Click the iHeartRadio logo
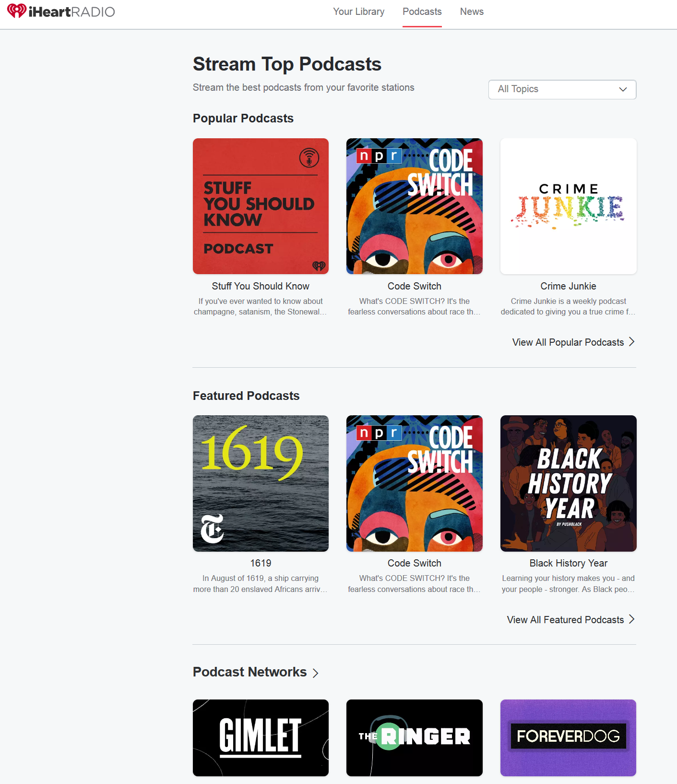 61,12
